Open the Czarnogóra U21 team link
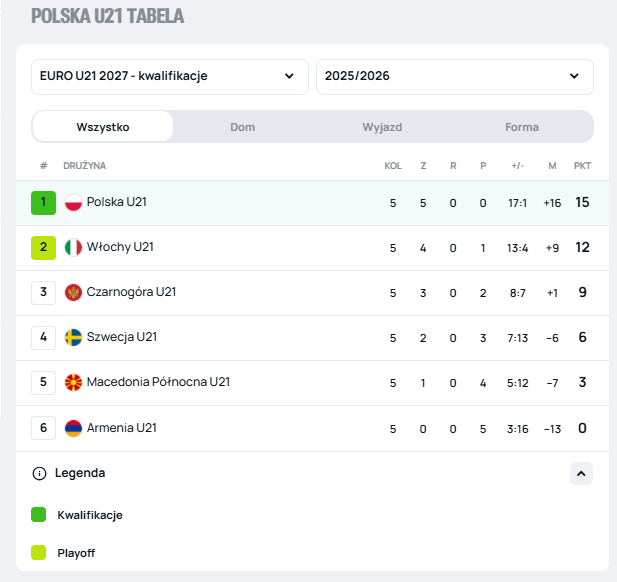617x582 pixels. coord(131,293)
